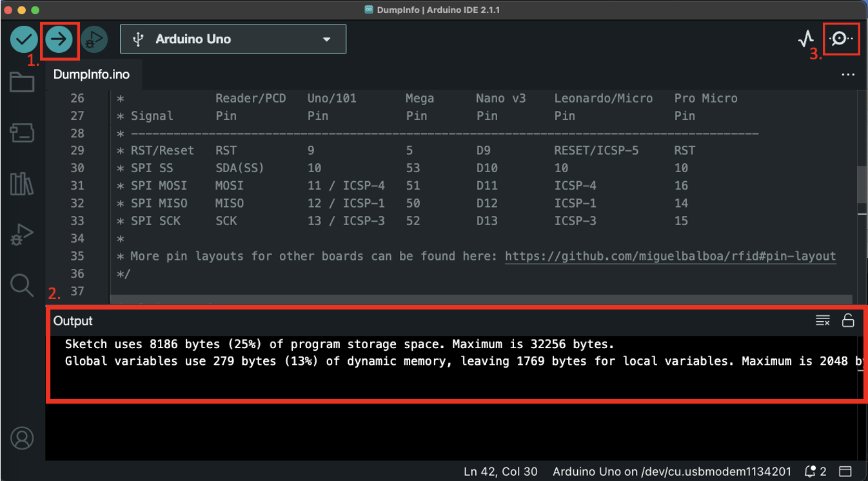Screen dimensions: 868x481
Task: Upload the sketch with the arrow button
Action: point(59,39)
